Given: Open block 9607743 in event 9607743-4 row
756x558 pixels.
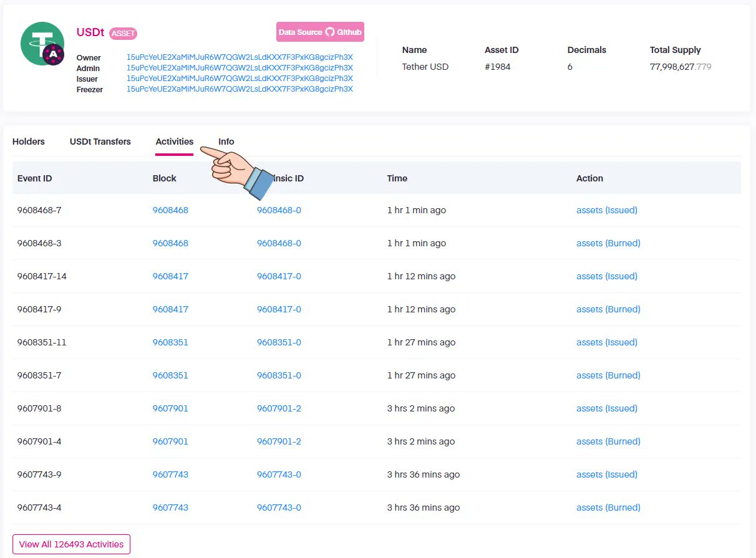Looking at the screenshot, I should [x=170, y=507].
